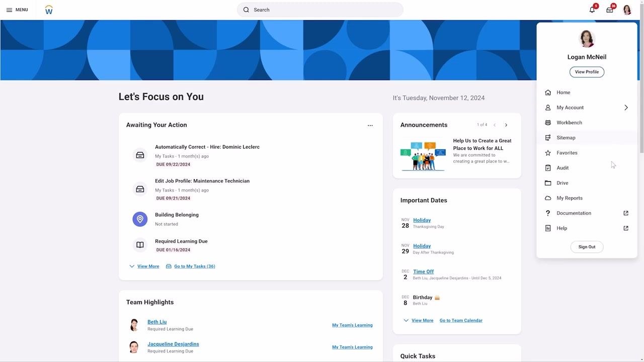Click the Documentation question mark icon

[548, 213]
